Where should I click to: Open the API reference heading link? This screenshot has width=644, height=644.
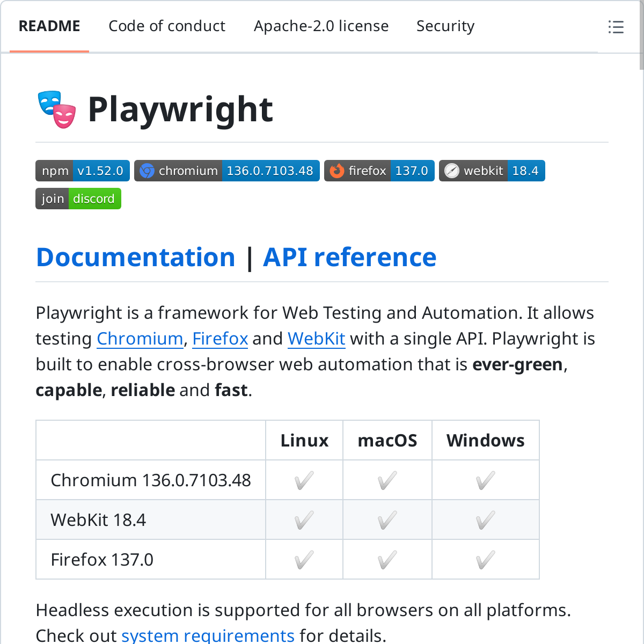(x=349, y=257)
